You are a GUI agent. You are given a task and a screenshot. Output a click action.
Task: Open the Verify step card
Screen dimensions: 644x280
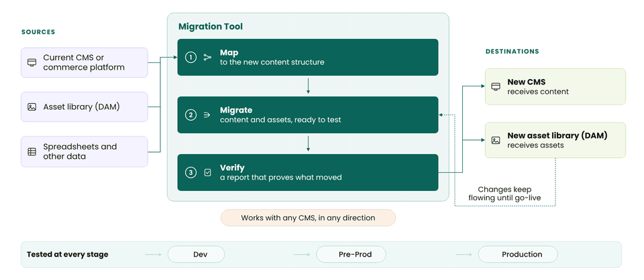point(308,172)
